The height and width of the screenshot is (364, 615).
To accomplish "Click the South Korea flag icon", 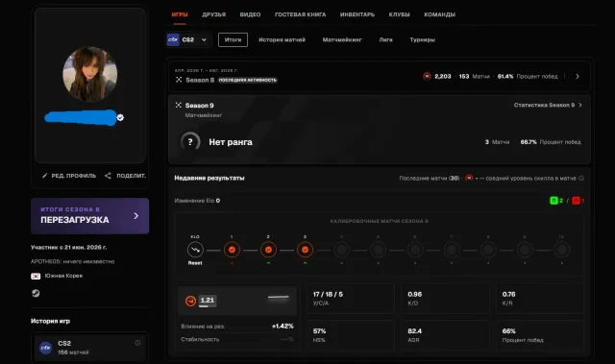I will coord(36,276).
